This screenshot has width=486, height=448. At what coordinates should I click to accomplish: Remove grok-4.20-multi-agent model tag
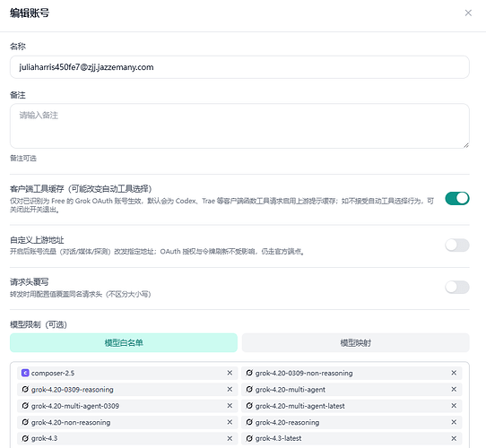coord(454,389)
